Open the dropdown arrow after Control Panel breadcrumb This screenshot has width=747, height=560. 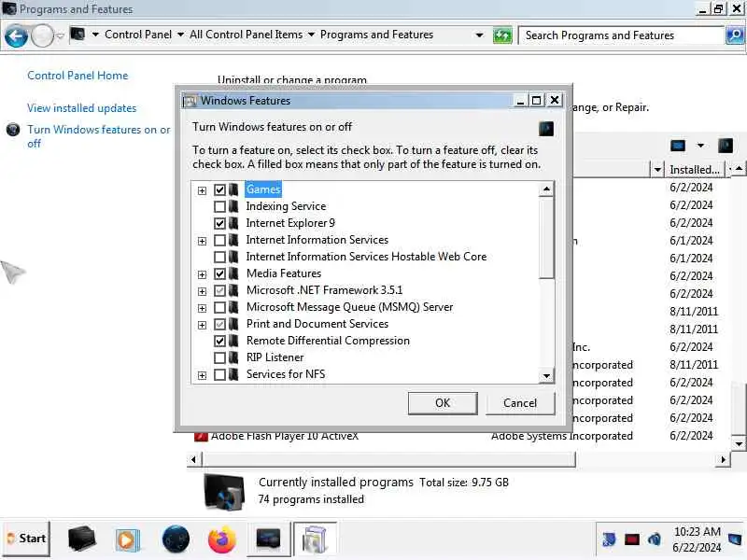(180, 35)
